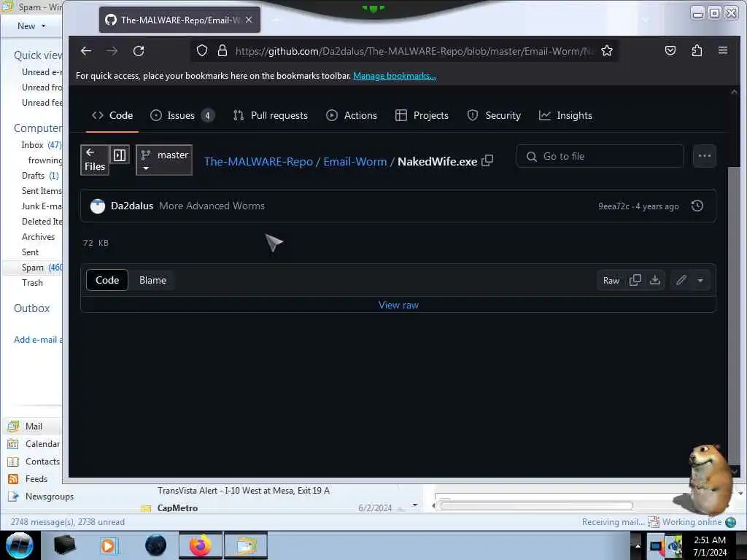The width and height of the screenshot is (747, 560).
Task: Close the The-MALWARE-Repo browser tab
Action: click(249, 20)
